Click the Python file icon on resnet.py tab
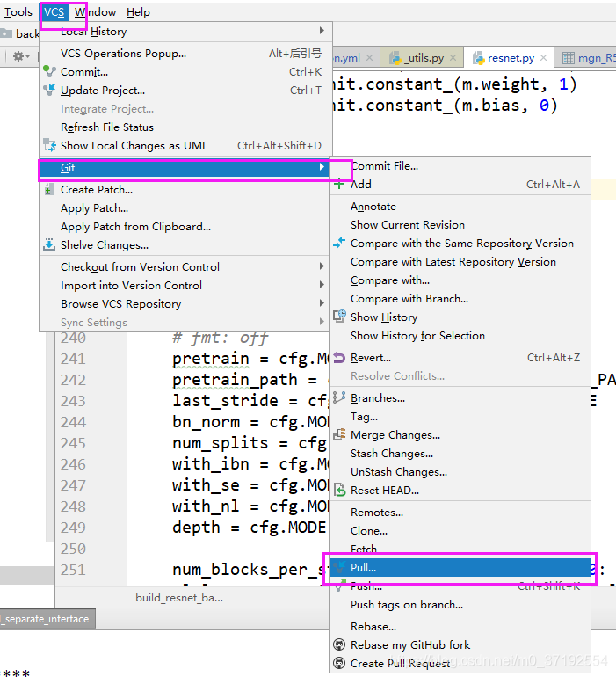Image resolution: width=616 pixels, height=677 pixels. pyautogui.click(x=479, y=58)
